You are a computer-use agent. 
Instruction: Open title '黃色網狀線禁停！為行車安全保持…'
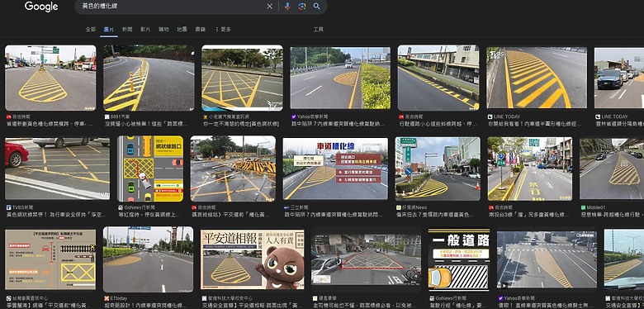click(x=56, y=215)
